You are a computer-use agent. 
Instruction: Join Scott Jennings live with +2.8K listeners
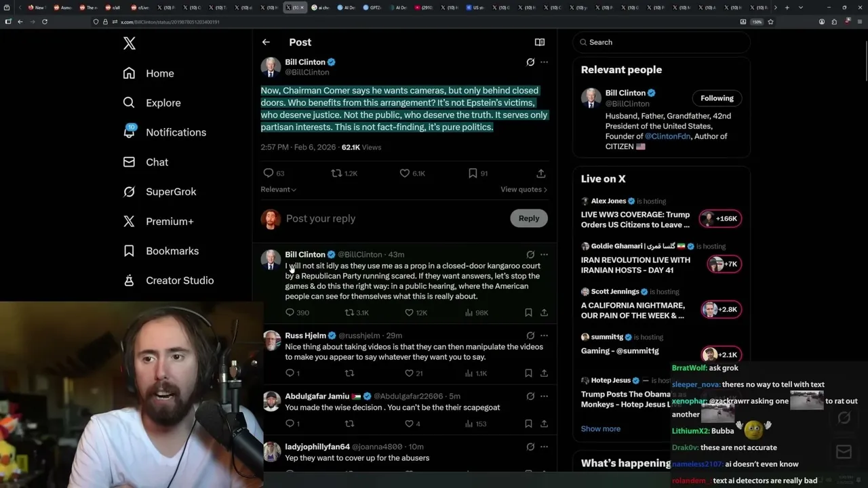click(721, 309)
